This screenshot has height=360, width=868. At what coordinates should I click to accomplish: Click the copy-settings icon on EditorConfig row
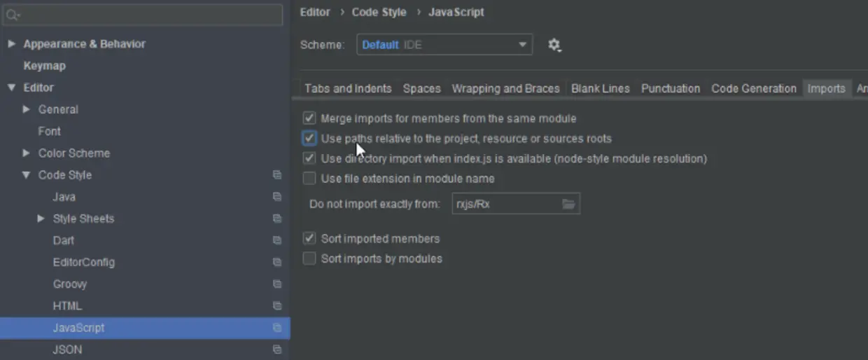coord(277,263)
